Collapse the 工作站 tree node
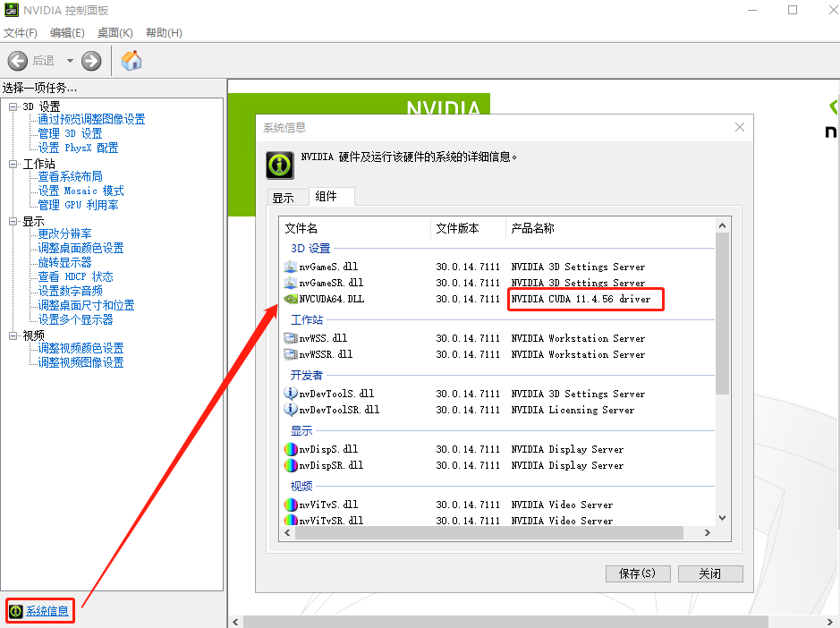Screen dimensions: 840x628 (x=13, y=164)
